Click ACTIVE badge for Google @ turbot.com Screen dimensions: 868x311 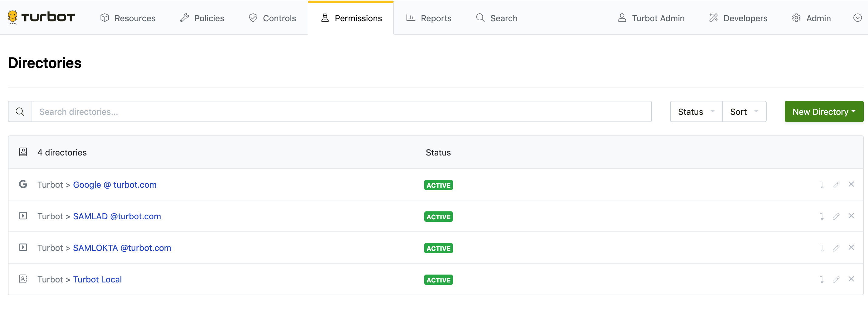tap(438, 185)
